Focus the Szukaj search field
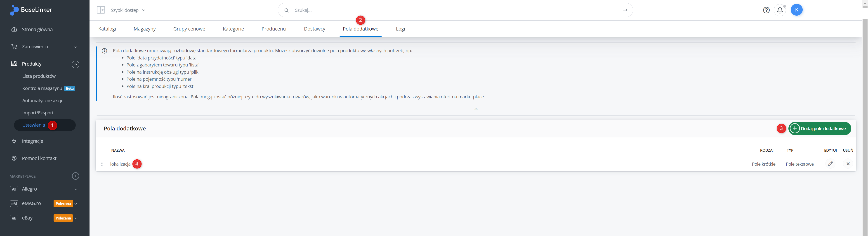Image resolution: width=868 pixels, height=236 pixels. click(x=455, y=10)
